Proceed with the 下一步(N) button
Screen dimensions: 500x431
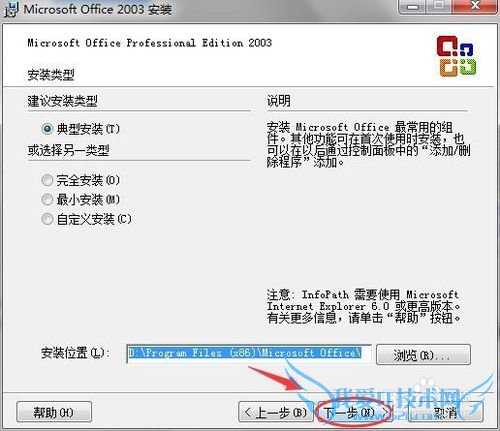point(355,412)
